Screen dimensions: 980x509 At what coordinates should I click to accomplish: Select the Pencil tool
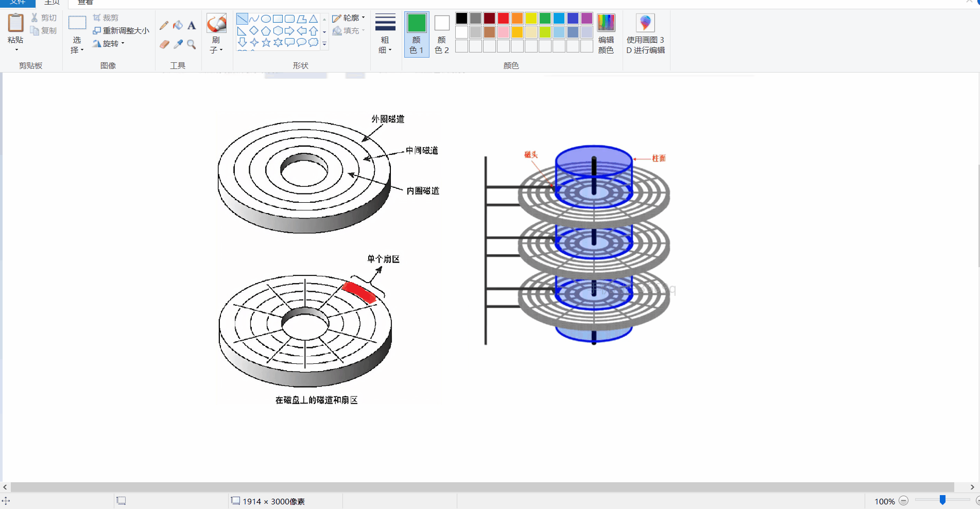[x=164, y=25]
